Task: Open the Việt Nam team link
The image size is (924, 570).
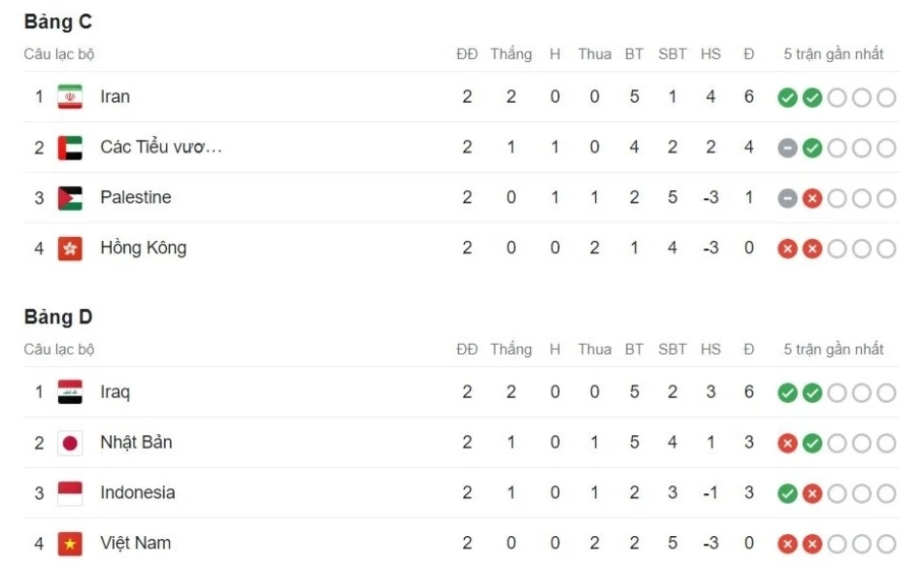Action: [135, 544]
